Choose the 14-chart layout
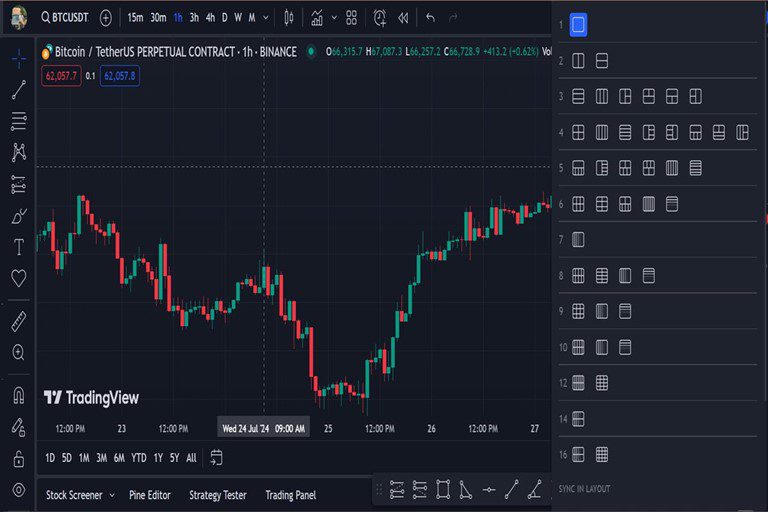 [578, 419]
